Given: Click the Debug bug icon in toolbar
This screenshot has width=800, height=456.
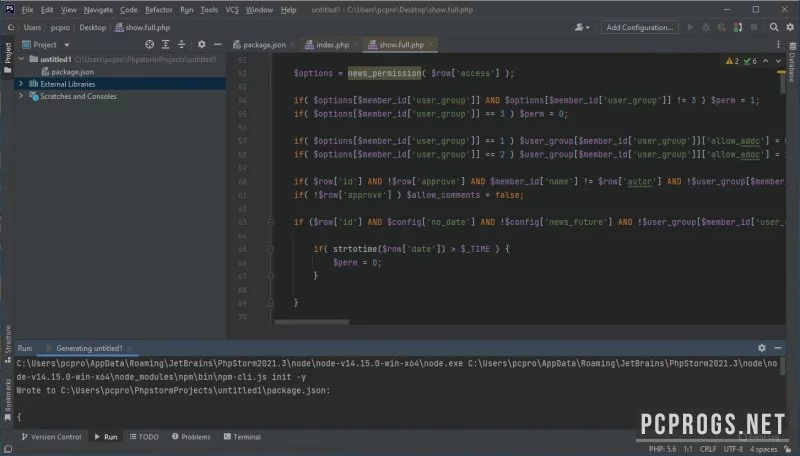Looking at the screenshot, I should click(706, 28).
